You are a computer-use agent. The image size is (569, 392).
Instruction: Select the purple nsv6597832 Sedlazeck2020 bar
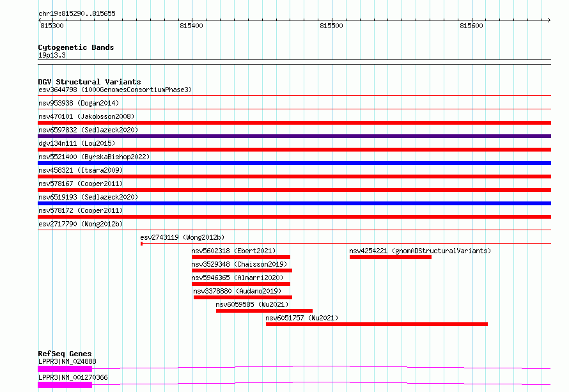point(294,136)
